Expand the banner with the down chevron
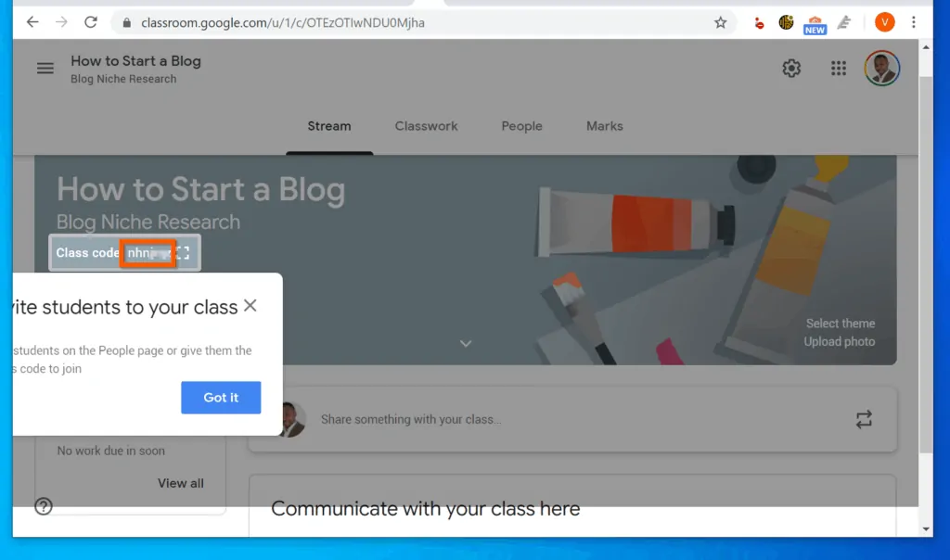 [466, 343]
